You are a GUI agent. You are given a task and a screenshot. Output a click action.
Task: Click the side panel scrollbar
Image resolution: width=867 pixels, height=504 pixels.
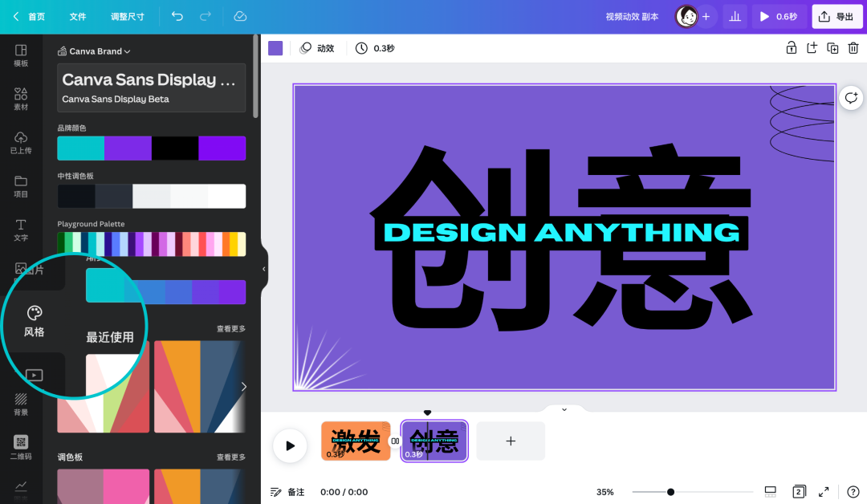[x=255, y=76]
